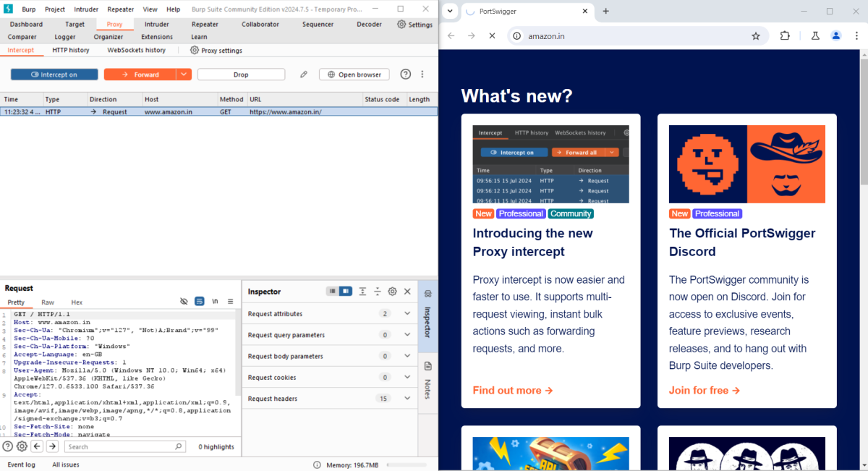Open Chrome three-dot menu
868x471 pixels.
(x=856, y=36)
